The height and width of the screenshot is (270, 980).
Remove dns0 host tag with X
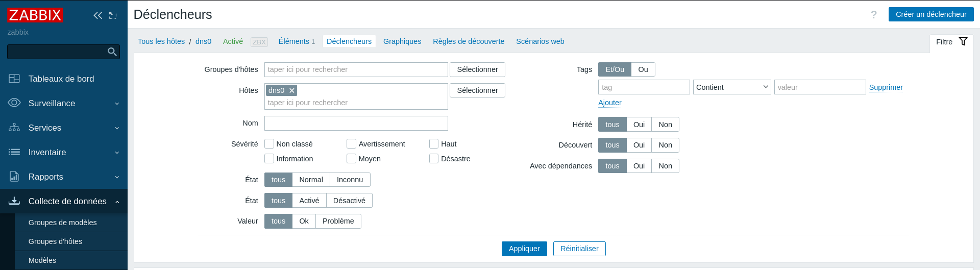pos(292,90)
